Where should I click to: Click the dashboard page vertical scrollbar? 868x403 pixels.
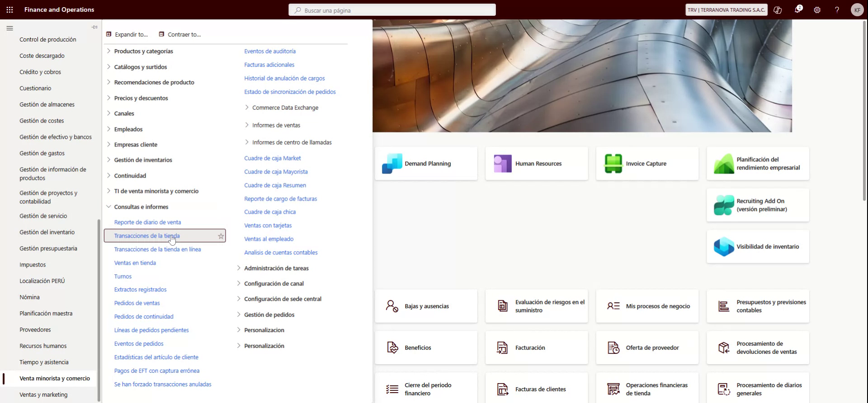(865, 110)
